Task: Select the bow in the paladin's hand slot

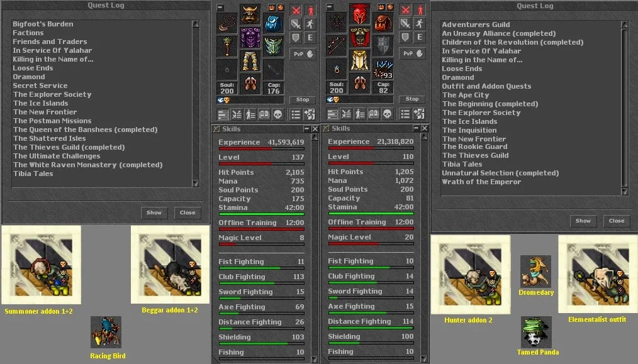Action: click(336, 45)
